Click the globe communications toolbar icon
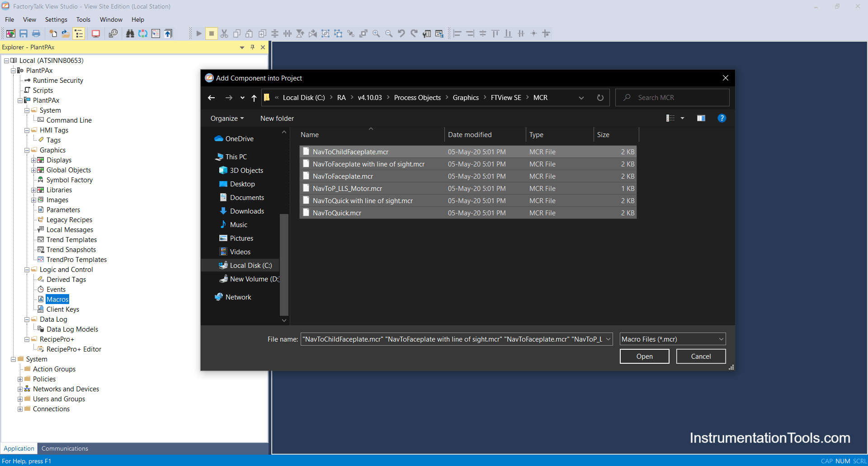 113,33
